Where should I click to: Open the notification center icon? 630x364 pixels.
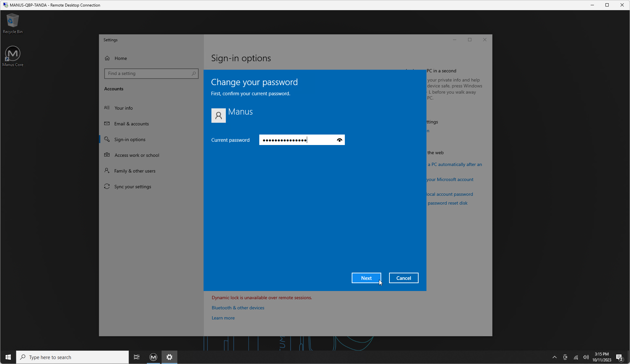tap(619, 357)
